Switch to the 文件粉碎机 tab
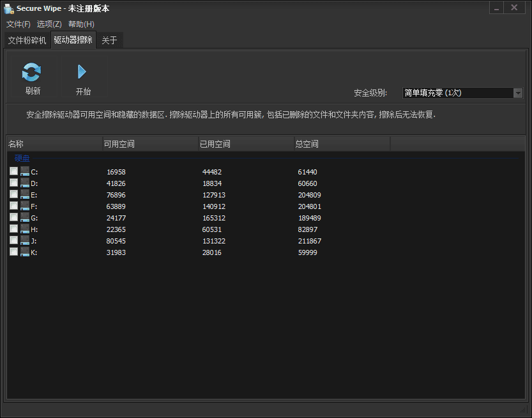The width and height of the screenshot is (532, 418). click(x=26, y=40)
